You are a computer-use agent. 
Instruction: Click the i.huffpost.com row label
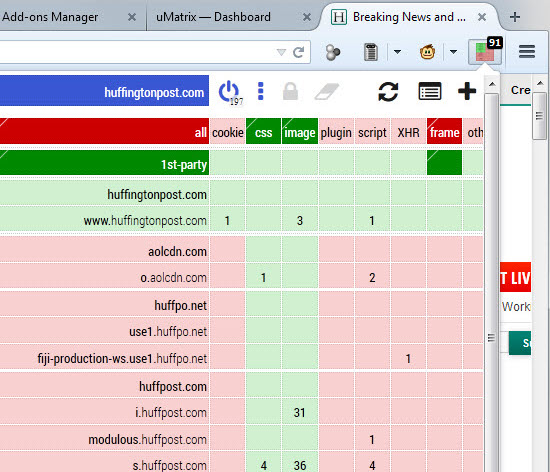pyautogui.click(x=105, y=411)
